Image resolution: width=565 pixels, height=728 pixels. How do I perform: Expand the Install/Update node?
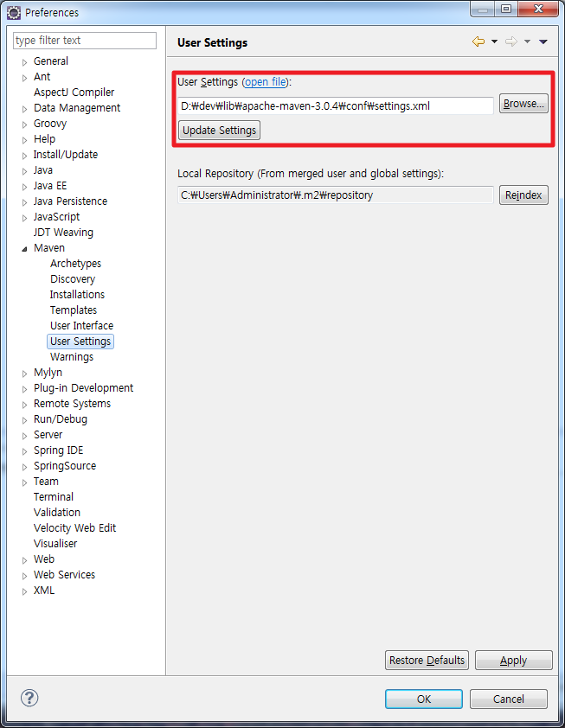[x=24, y=155]
